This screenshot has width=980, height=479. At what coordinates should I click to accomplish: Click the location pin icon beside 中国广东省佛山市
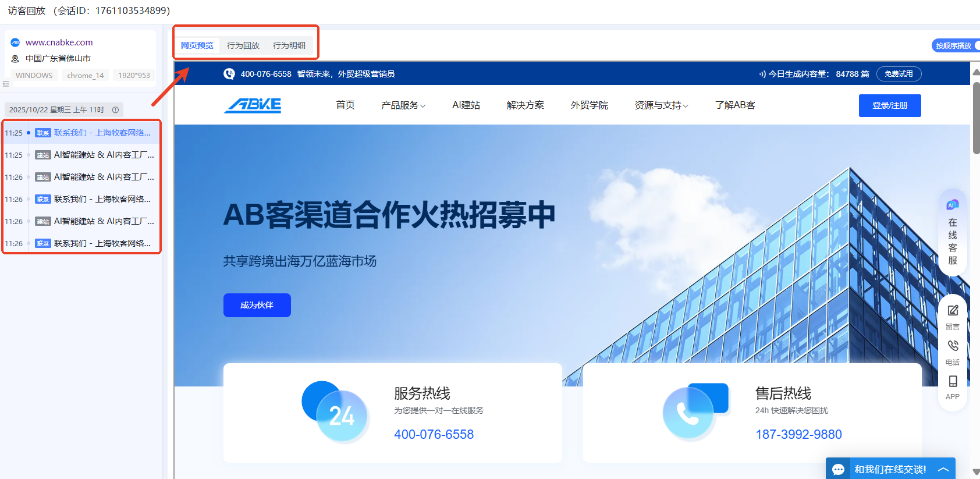click(x=15, y=59)
